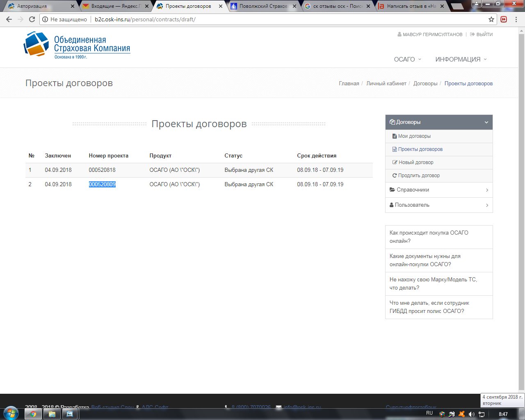Click the volume speaker icon in the tray
The height and width of the screenshot is (420, 525).
tap(472, 414)
